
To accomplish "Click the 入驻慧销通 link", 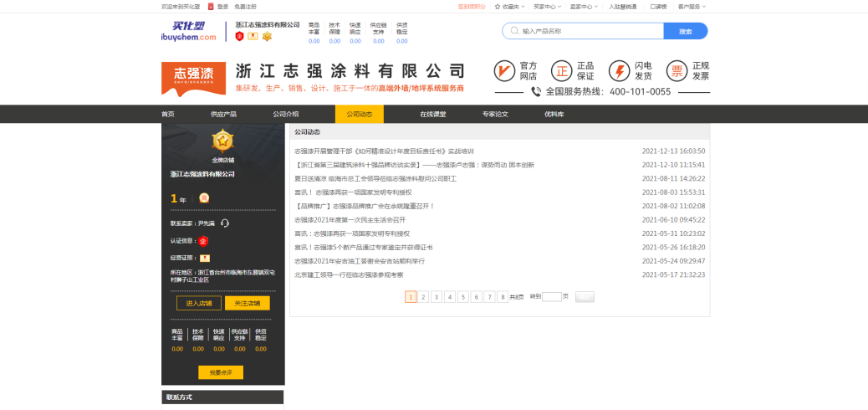I will click(623, 7).
